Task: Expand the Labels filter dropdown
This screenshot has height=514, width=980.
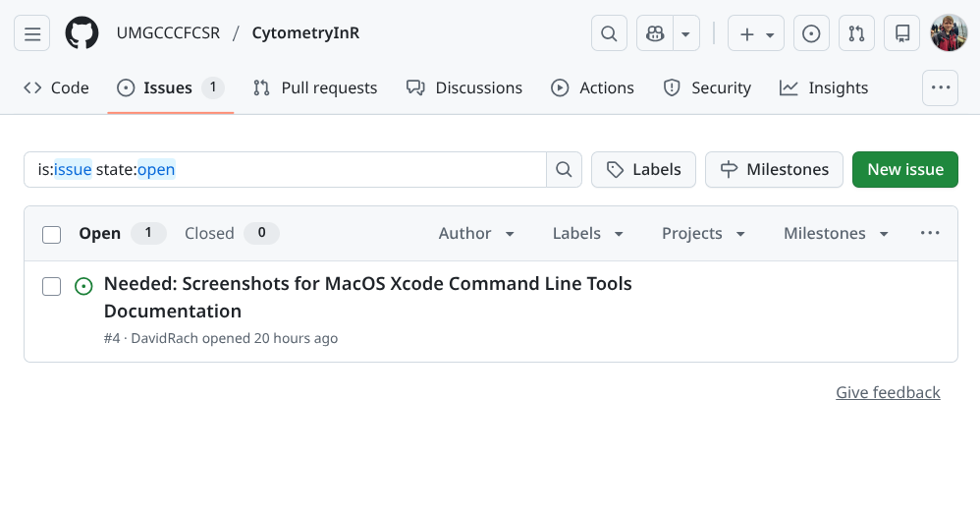Action: 588,234
